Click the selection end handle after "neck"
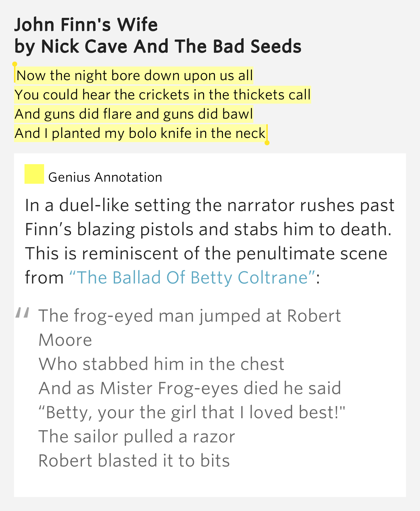The width and height of the screenshot is (420, 511). [x=267, y=142]
